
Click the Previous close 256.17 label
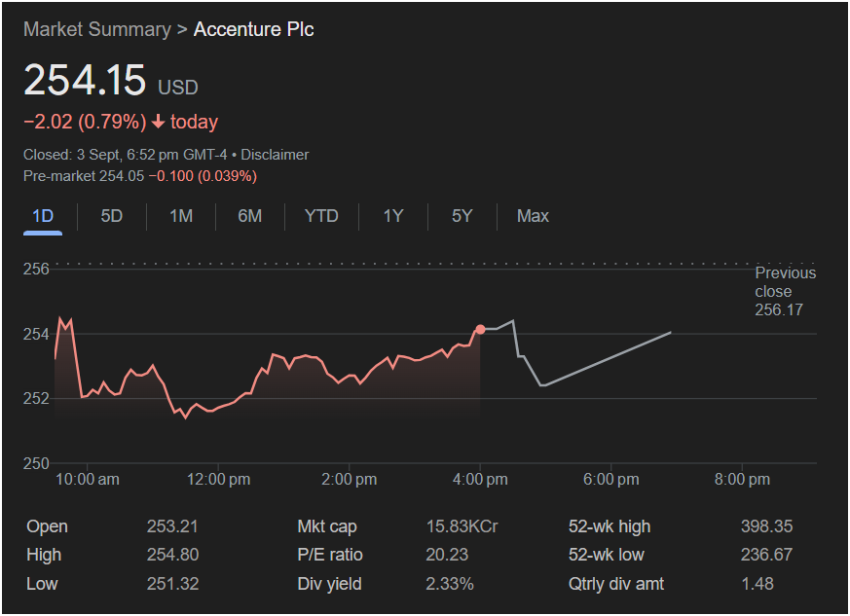[x=785, y=291]
